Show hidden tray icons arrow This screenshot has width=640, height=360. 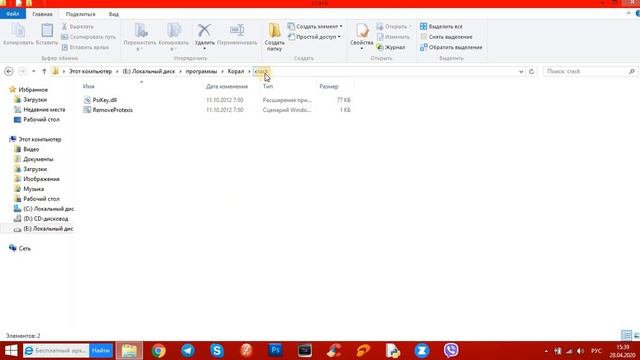[x=546, y=351]
